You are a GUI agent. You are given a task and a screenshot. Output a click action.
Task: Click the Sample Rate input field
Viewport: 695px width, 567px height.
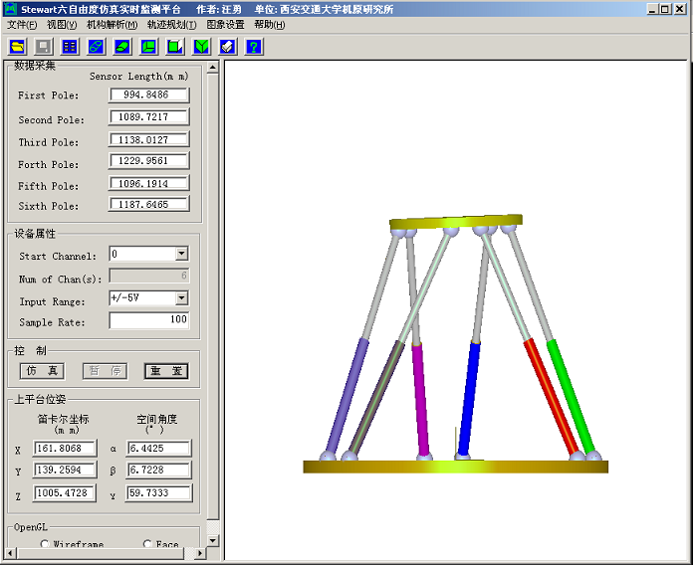coord(148,321)
